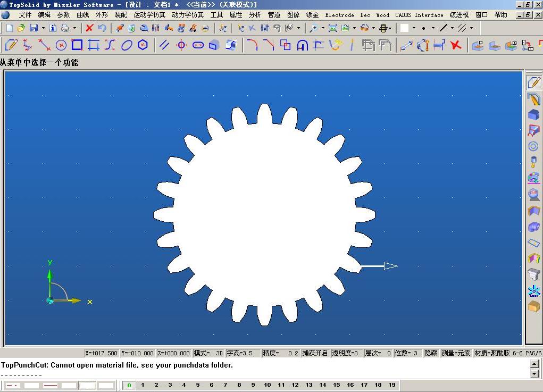543x392 pixels.
Task: Open the 曲线 menu
Action: (83, 15)
